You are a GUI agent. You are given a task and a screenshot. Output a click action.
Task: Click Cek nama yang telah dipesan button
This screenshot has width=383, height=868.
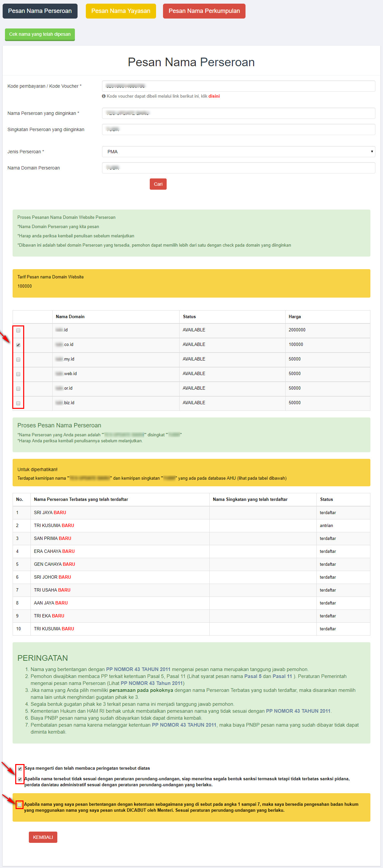pyautogui.click(x=40, y=34)
